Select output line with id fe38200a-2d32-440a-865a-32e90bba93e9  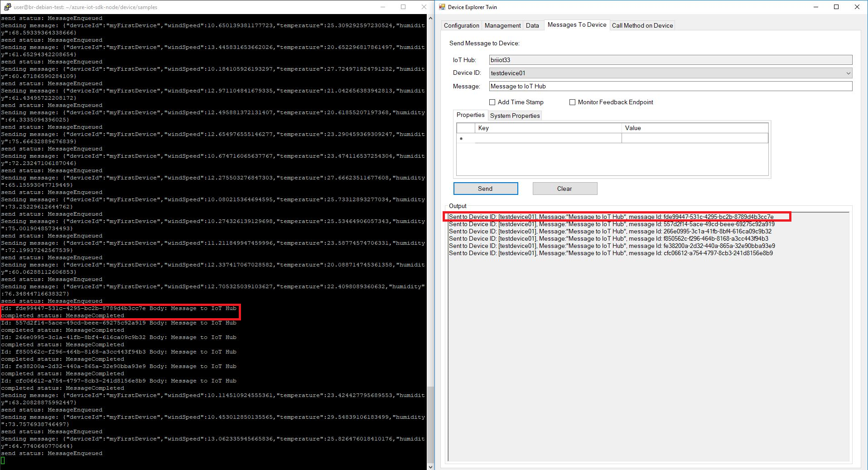(x=612, y=246)
